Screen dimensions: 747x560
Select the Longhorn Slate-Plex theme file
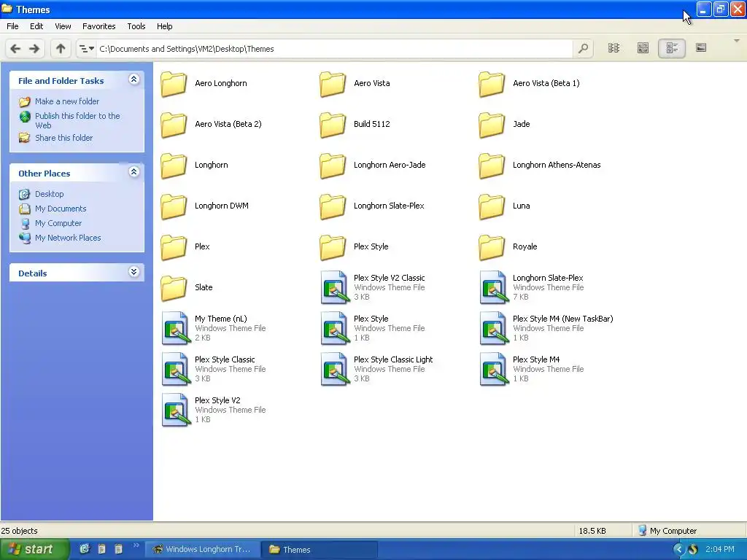tap(532, 287)
